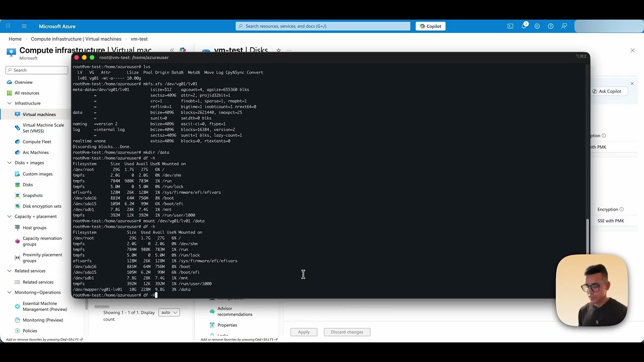The image size is (644, 362).
Task: Click the more options ellipsis by vm-test
Action: 289,50
